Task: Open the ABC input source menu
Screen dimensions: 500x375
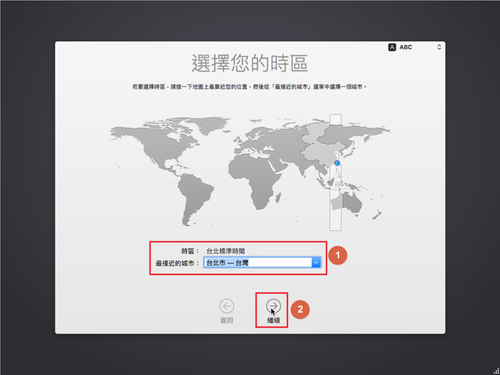Action: tap(415, 47)
